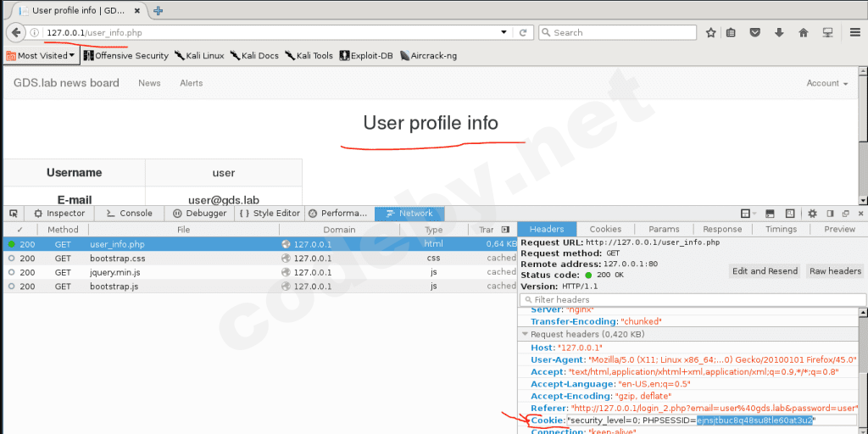The height and width of the screenshot is (434, 868).
Task: Open Aircrack-ng bookmark
Action: tap(428, 55)
